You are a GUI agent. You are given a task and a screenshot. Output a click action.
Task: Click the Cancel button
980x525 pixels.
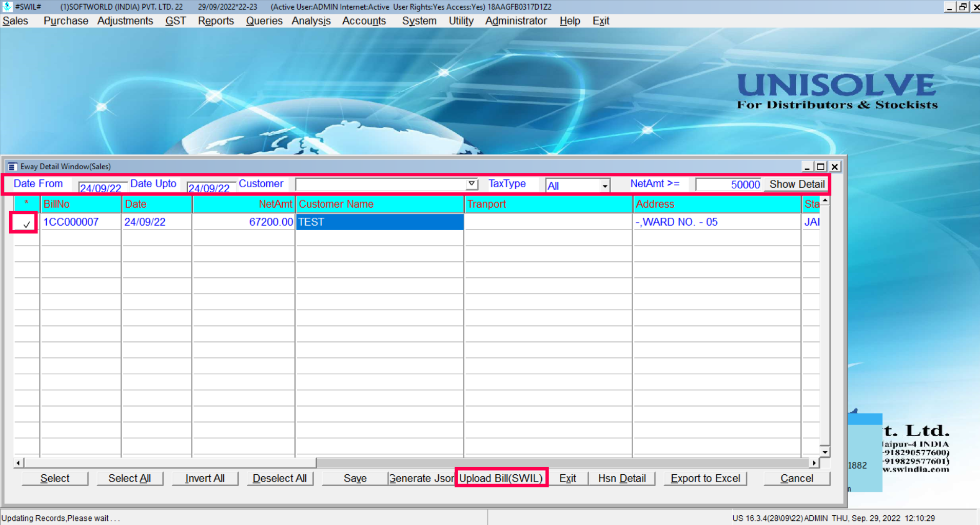point(797,478)
